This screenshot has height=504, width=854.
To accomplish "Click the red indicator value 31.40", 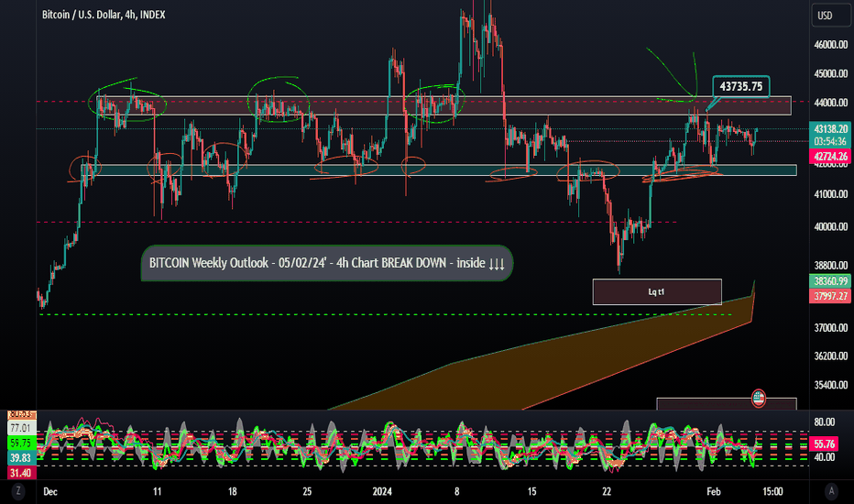I will click(21, 473).
